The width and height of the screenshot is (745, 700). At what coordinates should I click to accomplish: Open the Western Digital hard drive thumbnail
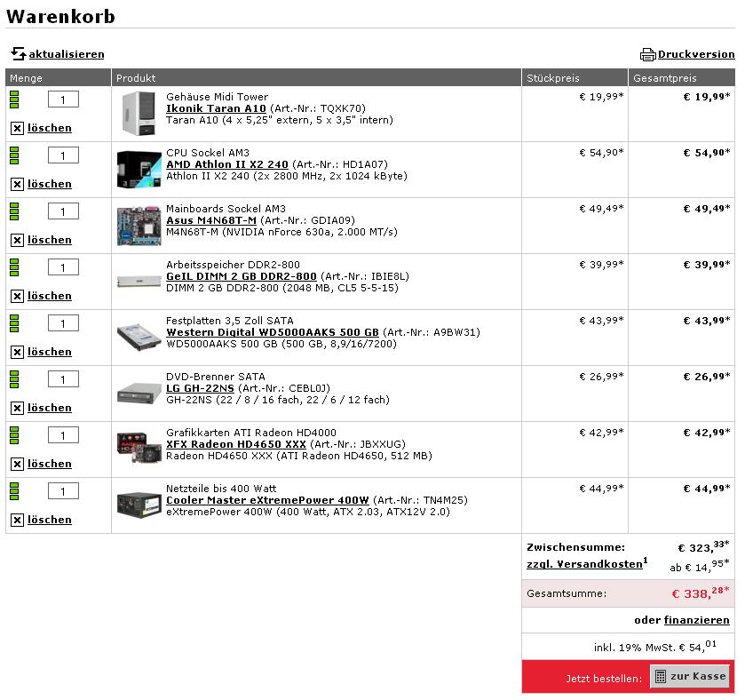tap(139, 337)
